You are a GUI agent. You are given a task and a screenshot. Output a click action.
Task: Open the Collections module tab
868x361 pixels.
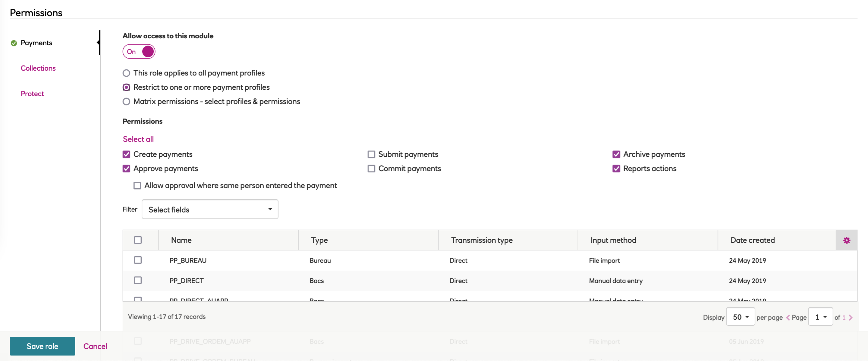[x=38, y=68]
